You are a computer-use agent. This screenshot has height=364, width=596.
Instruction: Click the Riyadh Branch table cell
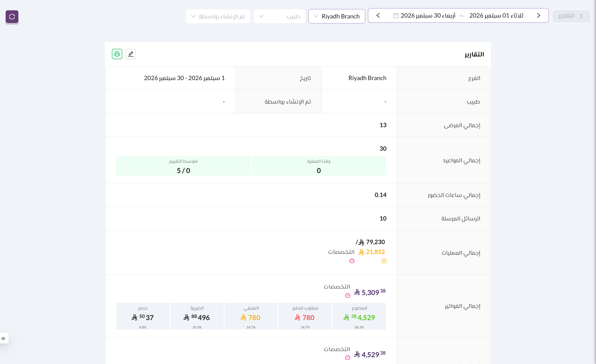[x=359, y=78]
